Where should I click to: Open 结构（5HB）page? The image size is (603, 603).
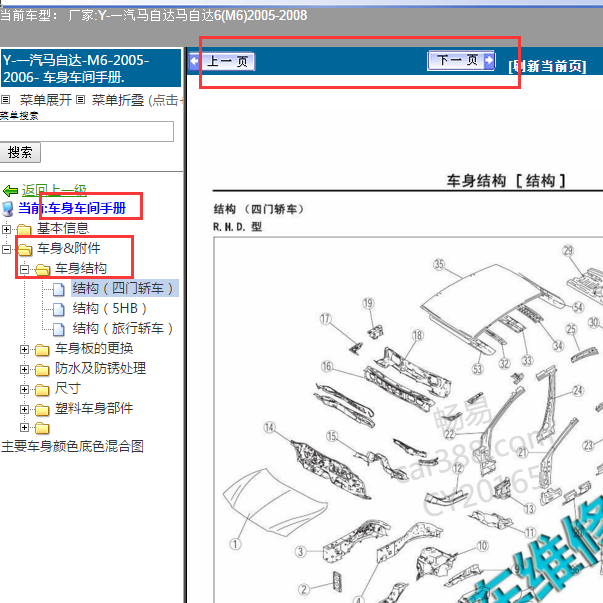[x=110, y=308]
